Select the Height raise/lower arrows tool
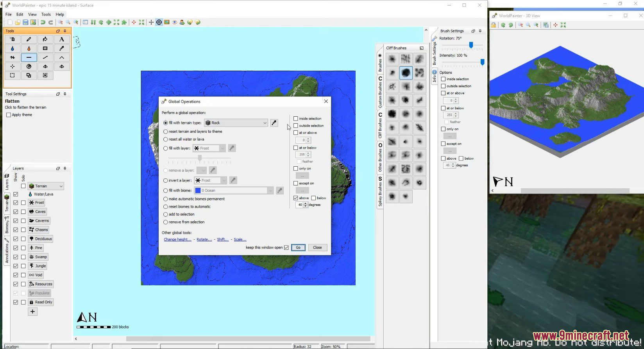Screen dimensions: 644x349 (13, 57)
